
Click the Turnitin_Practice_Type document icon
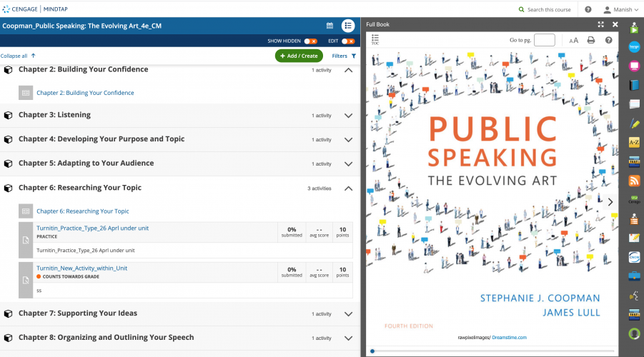(26, 240)
